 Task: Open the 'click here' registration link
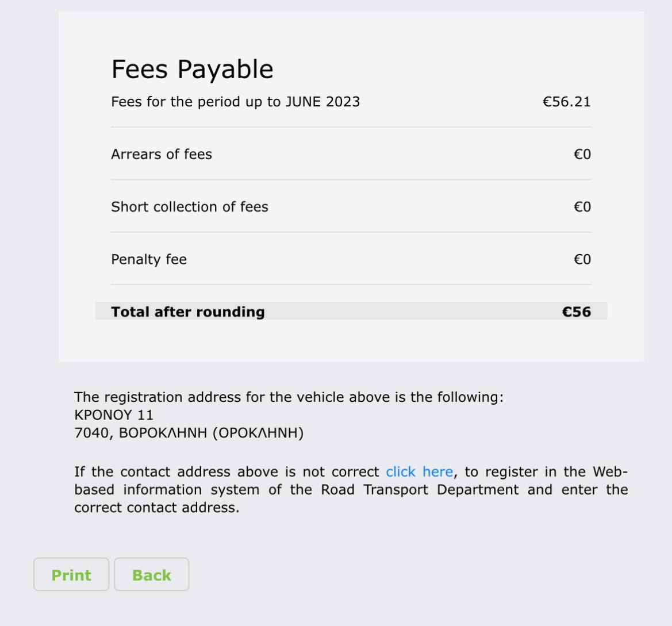click(419, 472)
